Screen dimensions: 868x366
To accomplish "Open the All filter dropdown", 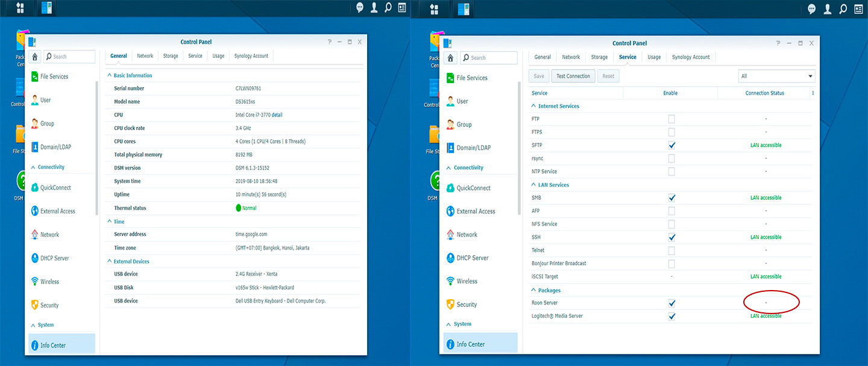I will [x=776, y=76].
